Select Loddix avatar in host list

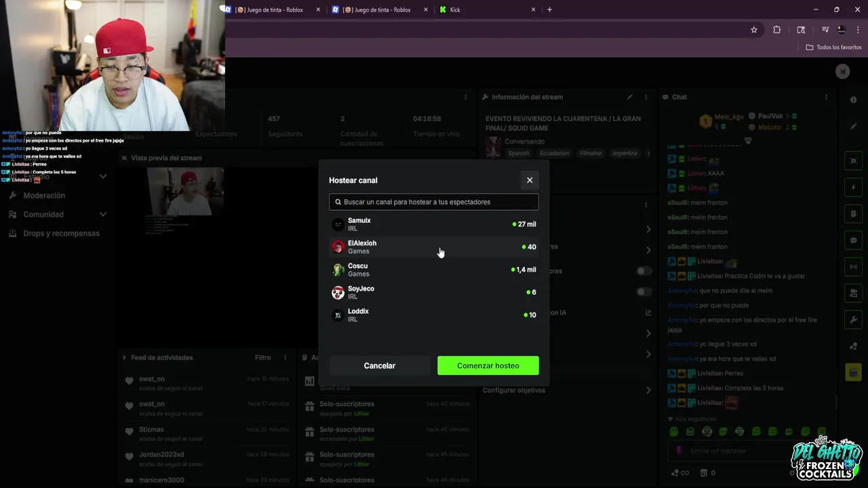pos(338,315)
